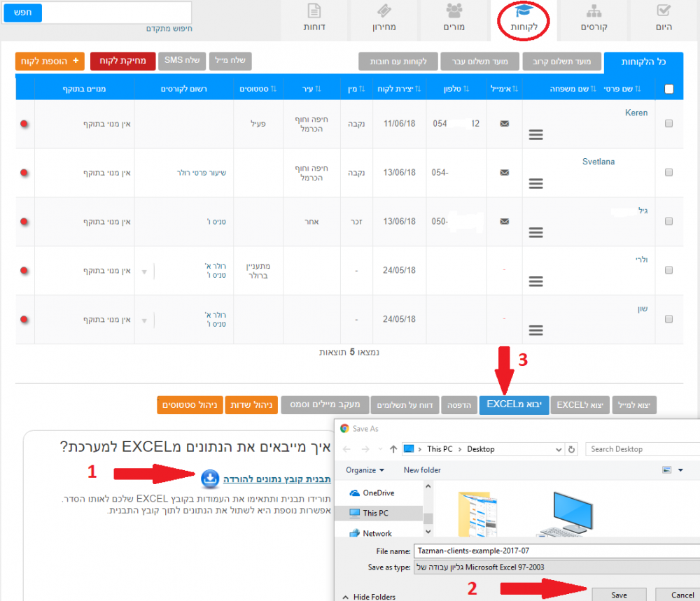The width and height of the screenshot is (700, 601).
Task: Click the orange הוספת לקוח button
Action: pyautogui.click(x=50, y=61)
